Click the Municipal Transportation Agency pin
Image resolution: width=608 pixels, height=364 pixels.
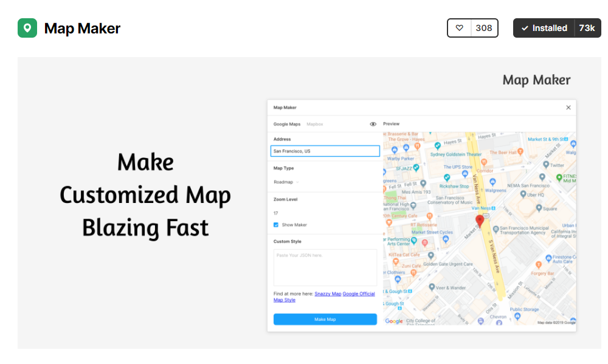coord(496,229)
